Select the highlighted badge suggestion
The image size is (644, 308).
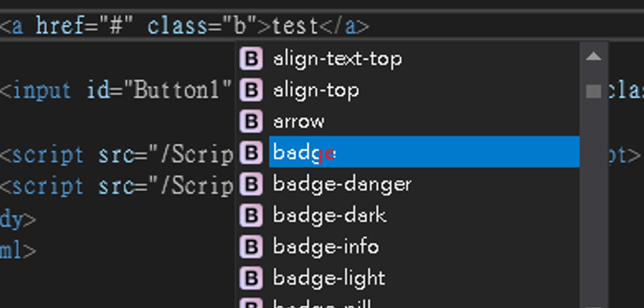(424, 152)
